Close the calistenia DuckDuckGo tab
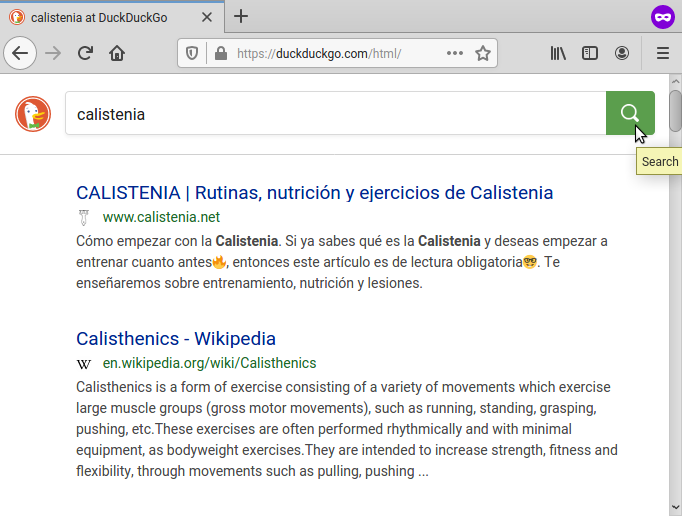This screenshot has width=682, height=516. (206, 17)
